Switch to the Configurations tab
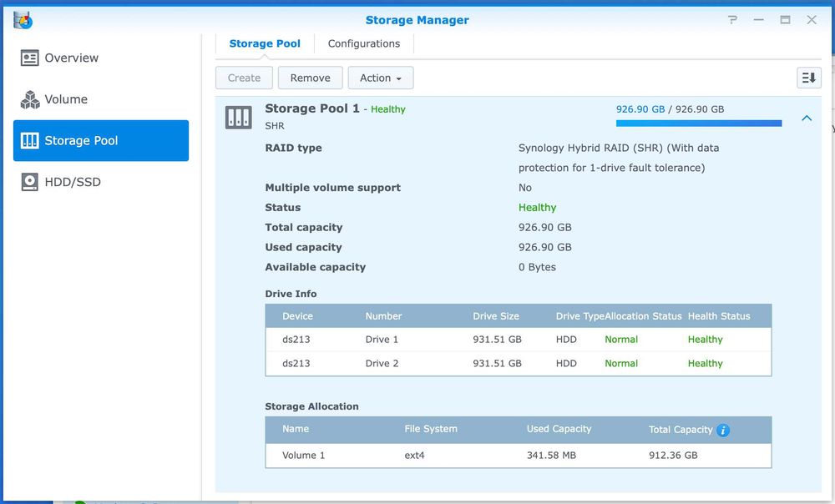Viewport: 835px width, 504px height. 364,43
